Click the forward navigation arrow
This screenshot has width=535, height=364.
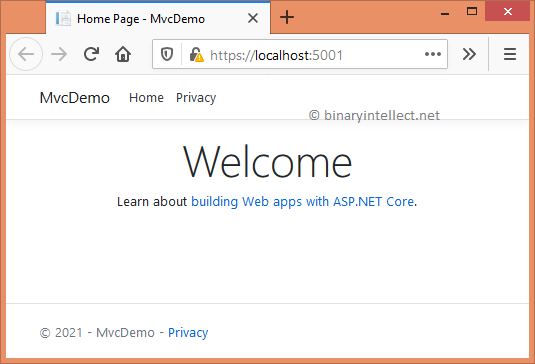pos(59,54)
